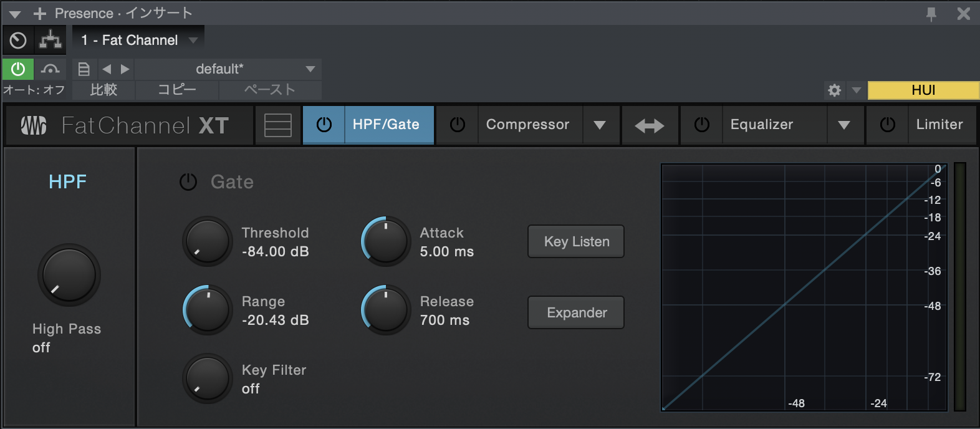
Task: Open the preset file icon menu
Action: pos(84,69)
